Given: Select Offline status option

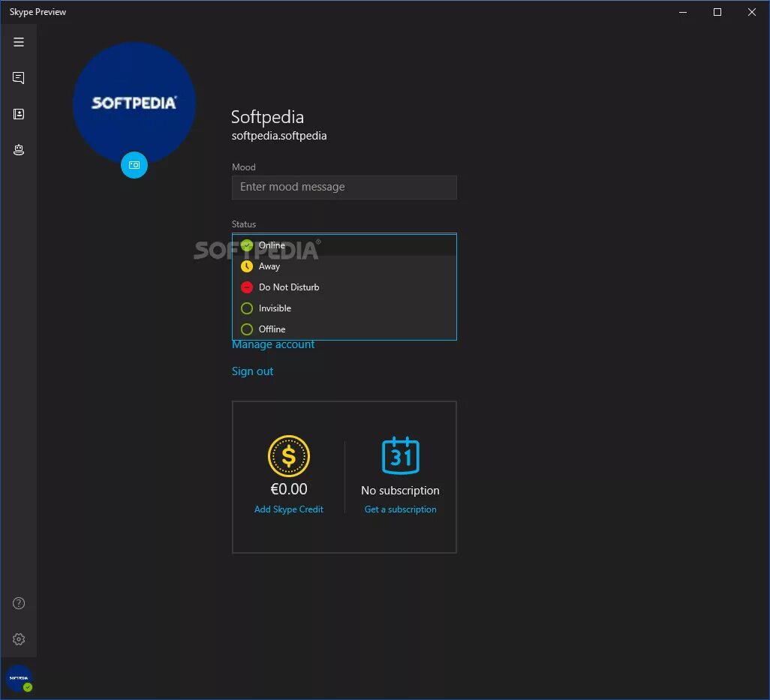Looking at the screenshot, I should [344, 329].
